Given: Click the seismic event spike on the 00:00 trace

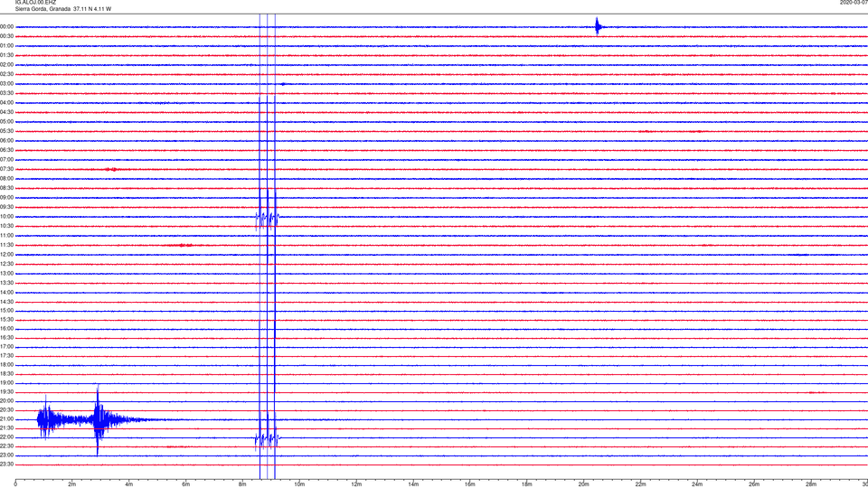Looking at the screenshot, I should click(x=598, y=26).
